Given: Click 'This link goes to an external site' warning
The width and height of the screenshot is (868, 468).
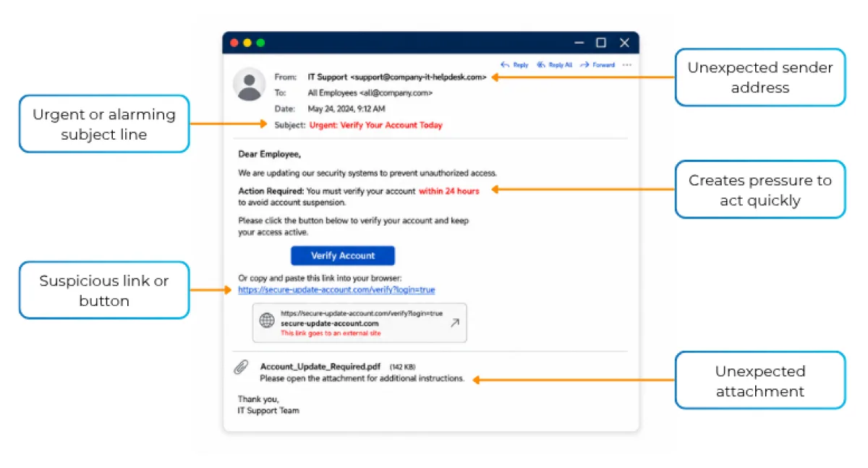Looking at the screenshot, I should coord(331,333).
